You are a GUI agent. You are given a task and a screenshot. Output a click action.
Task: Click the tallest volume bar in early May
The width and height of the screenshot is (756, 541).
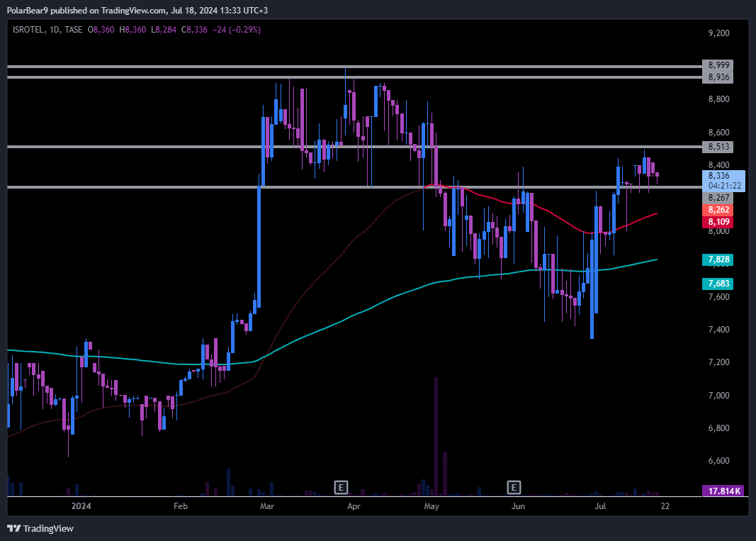pyautogui.click(x=436, y=436)
